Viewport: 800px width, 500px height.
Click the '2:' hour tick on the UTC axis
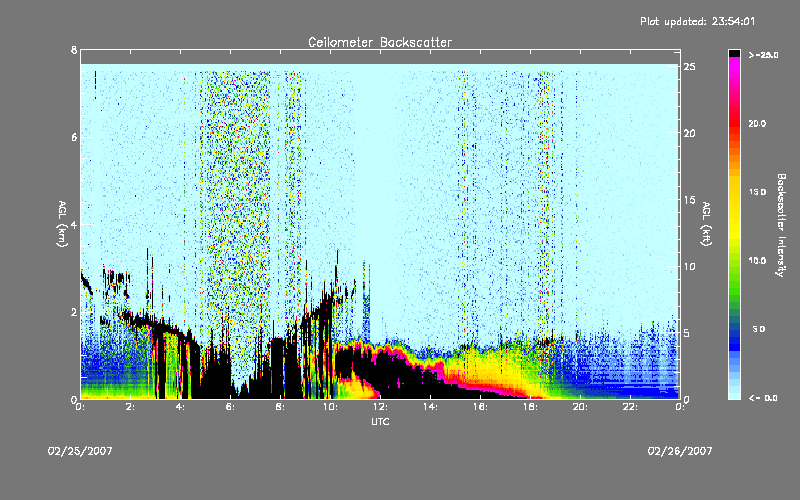pos(130,407)
